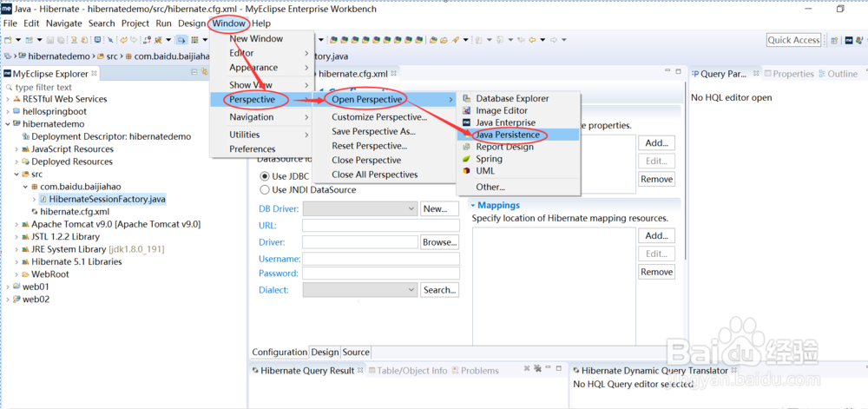Click the Image Editor perspective icon

click(466, 110)
